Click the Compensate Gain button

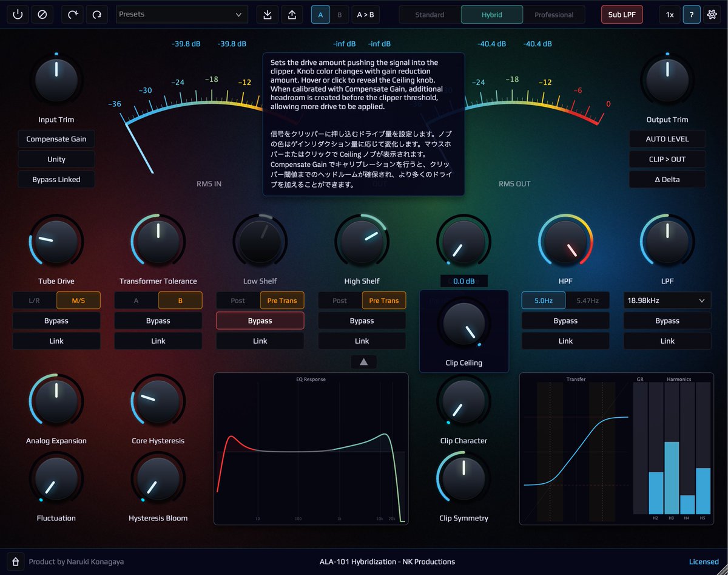[x=56, y=139]
